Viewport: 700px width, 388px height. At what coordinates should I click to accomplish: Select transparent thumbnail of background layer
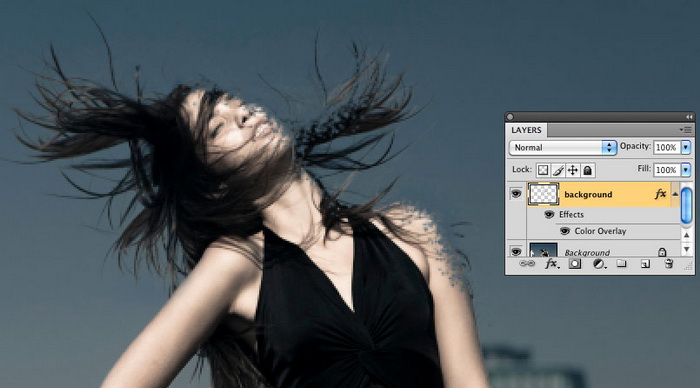[x=543, y=194]
